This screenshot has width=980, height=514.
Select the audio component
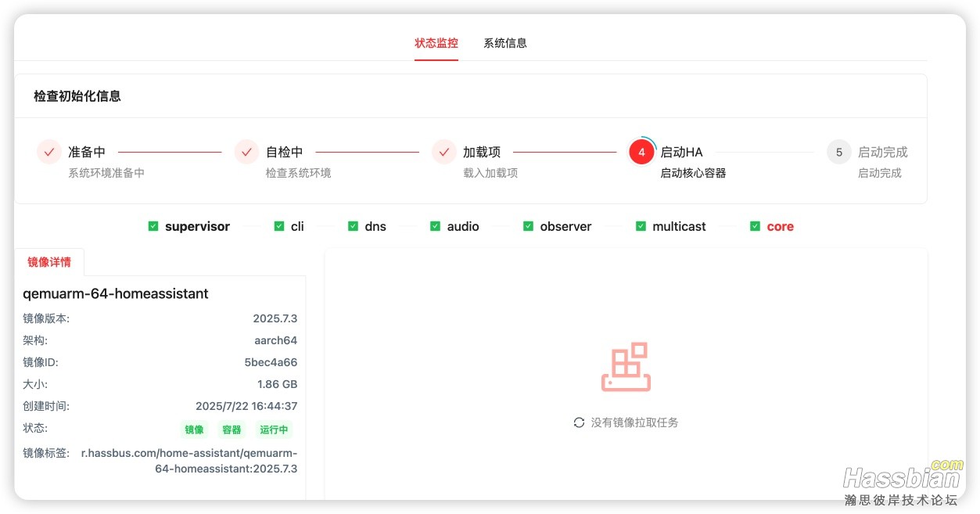(463, 226)
